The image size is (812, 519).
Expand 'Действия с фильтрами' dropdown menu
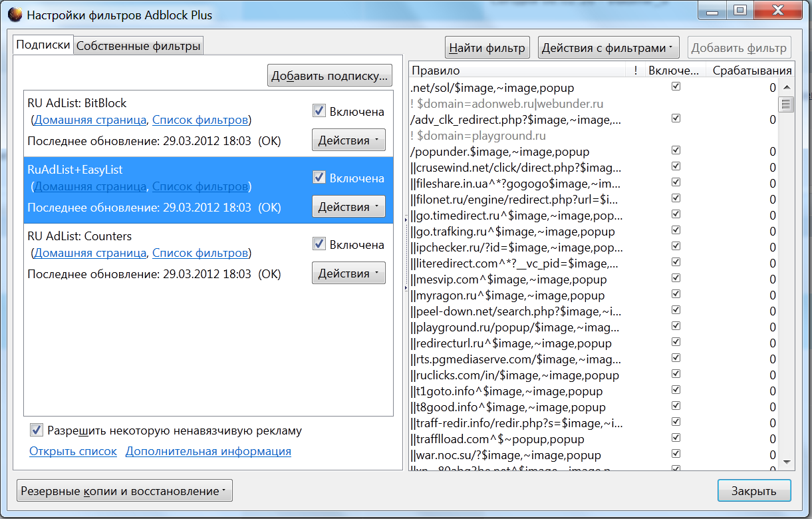point(608,48)
